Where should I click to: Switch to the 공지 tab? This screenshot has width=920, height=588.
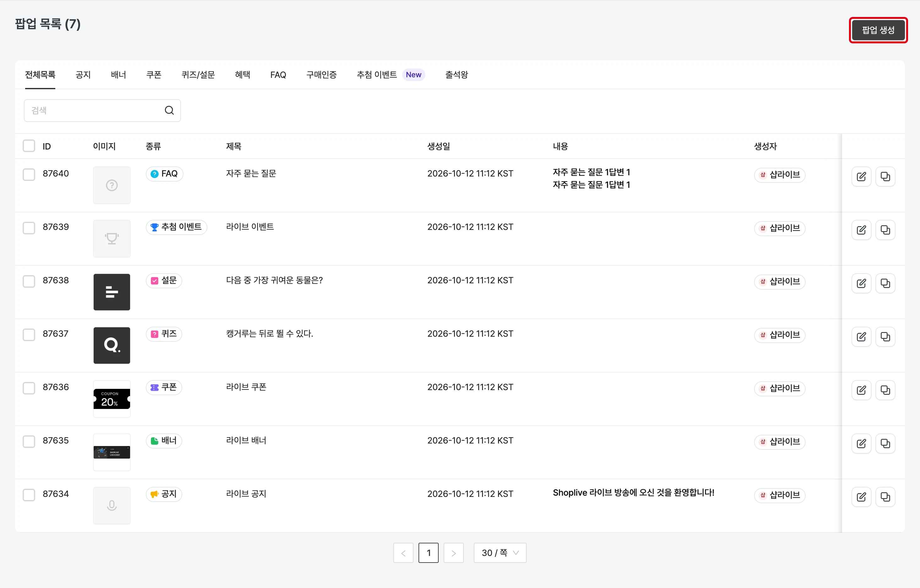(83, 75)
